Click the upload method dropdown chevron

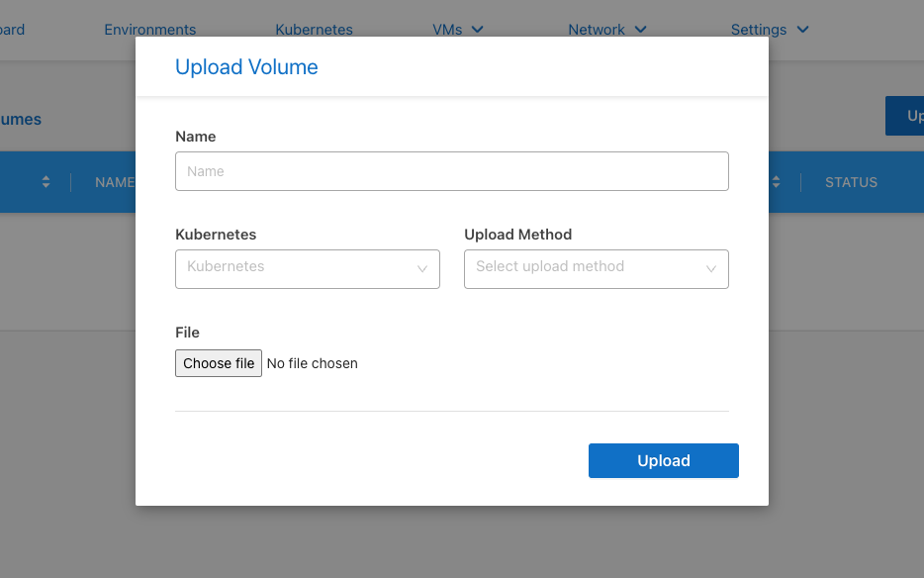[x=711, y=269]
